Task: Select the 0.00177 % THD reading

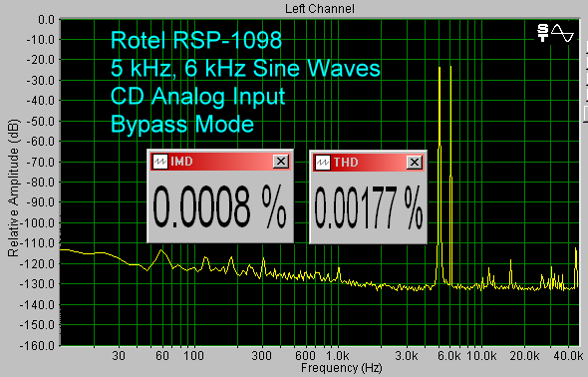Action: 369,207
